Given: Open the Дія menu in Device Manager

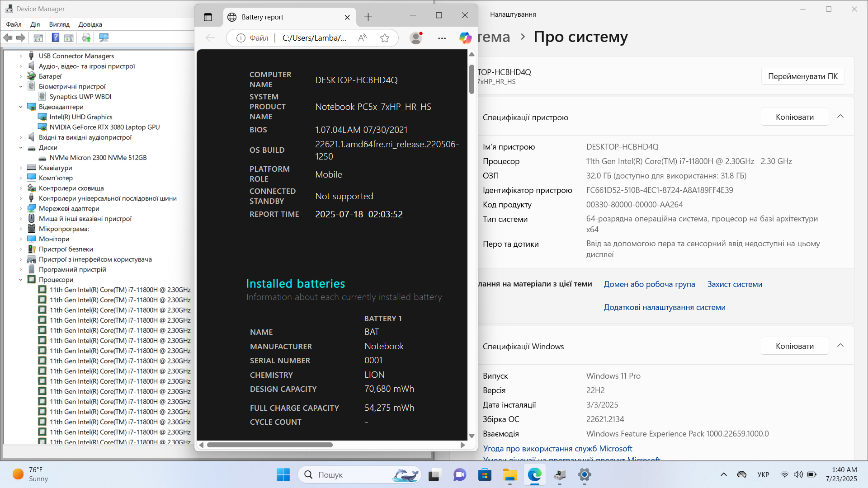Looking at the screenshot, I should point(35,24).
